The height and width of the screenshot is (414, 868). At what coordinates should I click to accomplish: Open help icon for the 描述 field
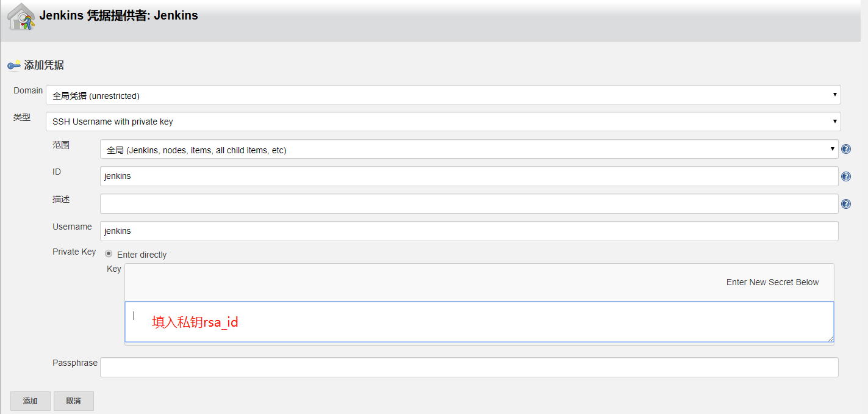[846, 204]
